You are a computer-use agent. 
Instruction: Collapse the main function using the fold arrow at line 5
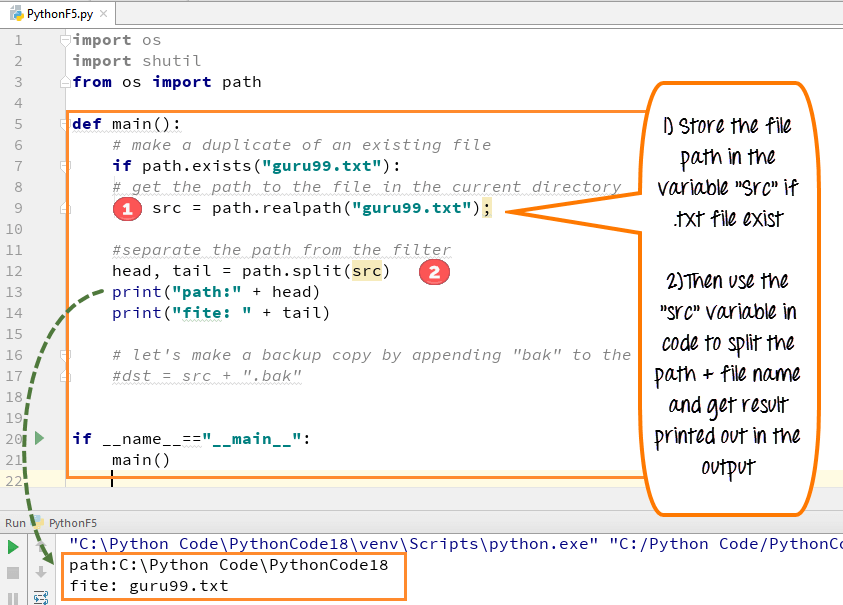(x=66, y=124)
